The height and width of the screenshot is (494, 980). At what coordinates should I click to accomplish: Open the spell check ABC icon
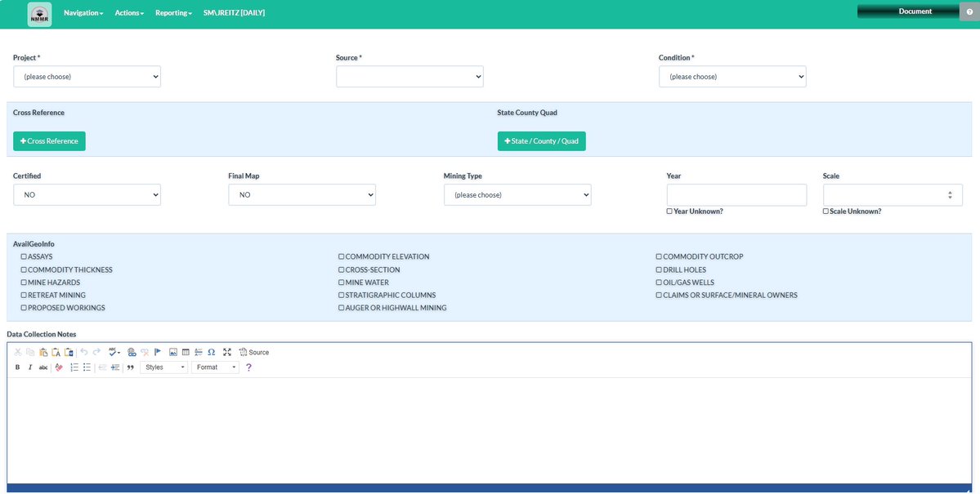click(x=114, y=352)
